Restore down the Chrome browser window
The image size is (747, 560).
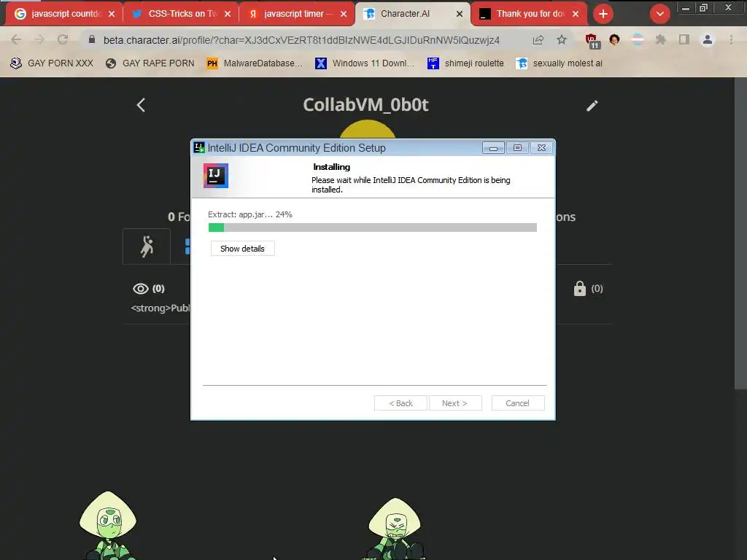click(704, 7)
